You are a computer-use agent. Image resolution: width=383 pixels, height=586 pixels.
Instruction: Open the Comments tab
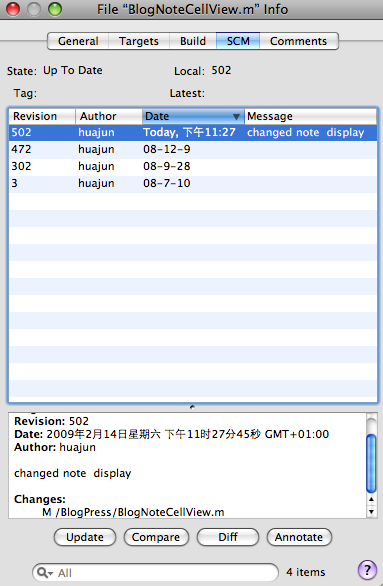click(299, 41)
